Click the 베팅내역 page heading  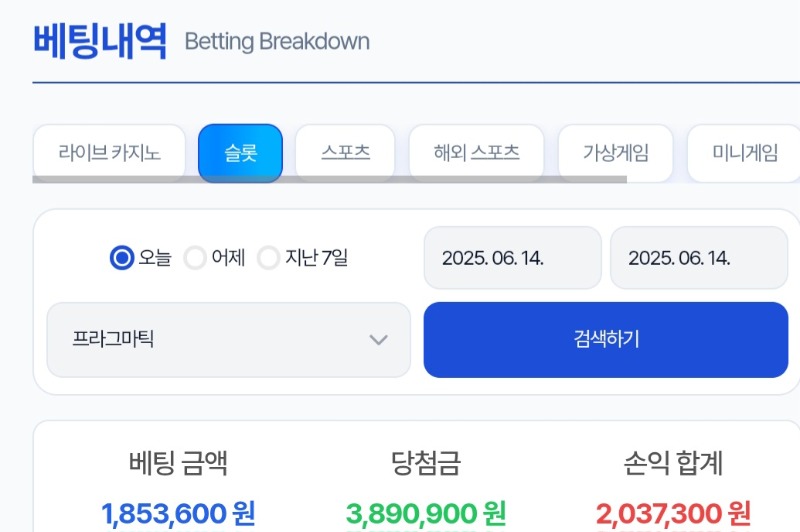pyautogui.click(x=100, y=41)
